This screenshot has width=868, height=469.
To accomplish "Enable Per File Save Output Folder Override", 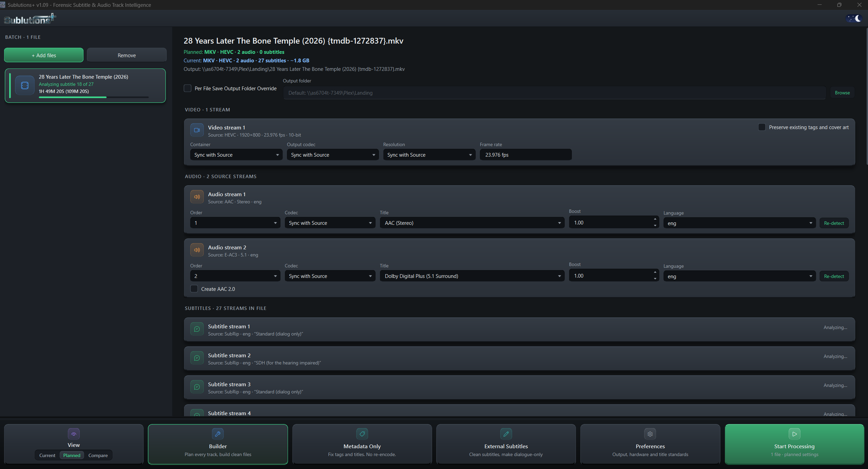I will [x=187, y=88].
